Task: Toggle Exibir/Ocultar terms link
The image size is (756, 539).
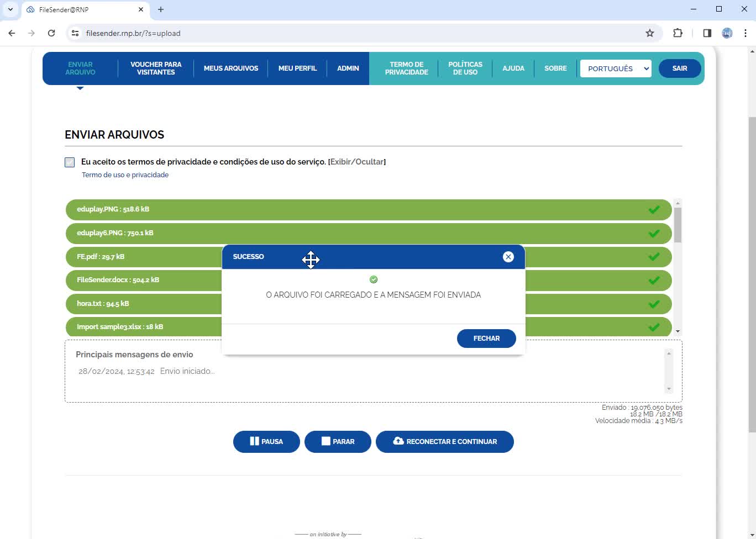Action: [357, 162]
